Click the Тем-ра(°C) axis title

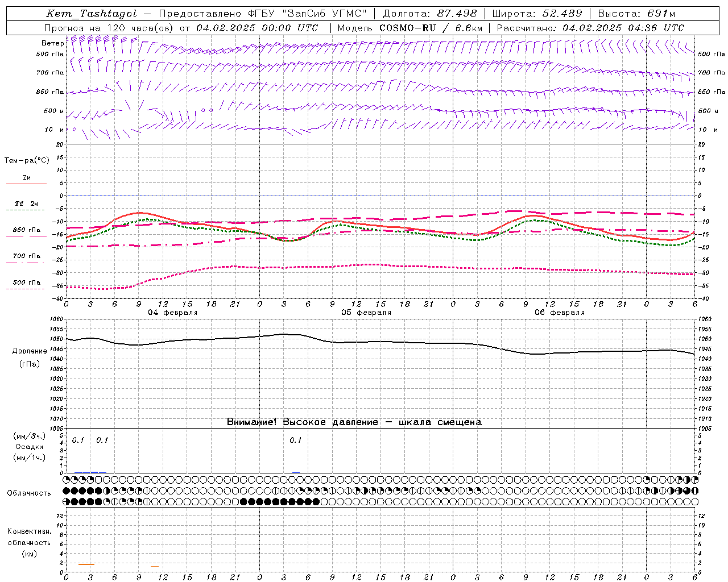(27, 160)
